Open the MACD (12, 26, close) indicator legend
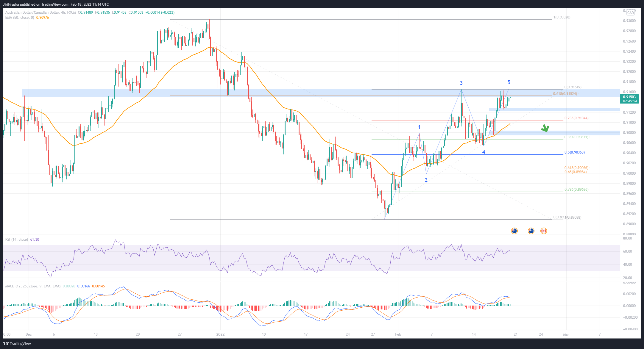The image size is (644, 349). point(32,286)
